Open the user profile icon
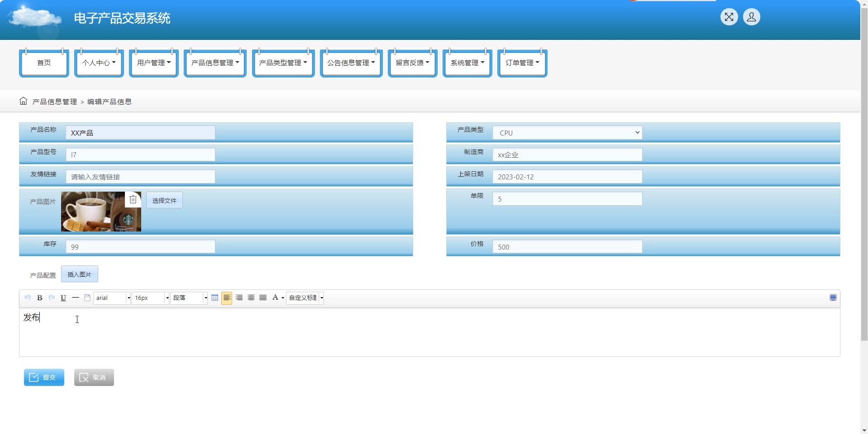This screenshot has height=434, width=868. 752,17
